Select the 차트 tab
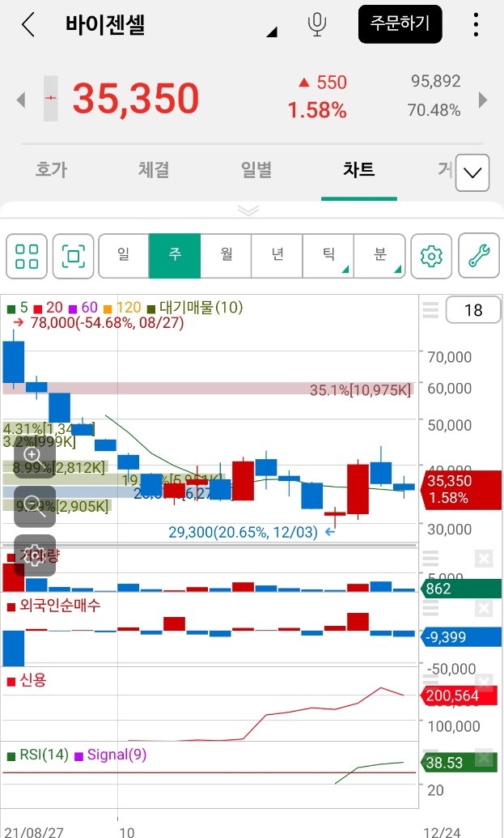504x838 pixels. (x=358, y=170)
